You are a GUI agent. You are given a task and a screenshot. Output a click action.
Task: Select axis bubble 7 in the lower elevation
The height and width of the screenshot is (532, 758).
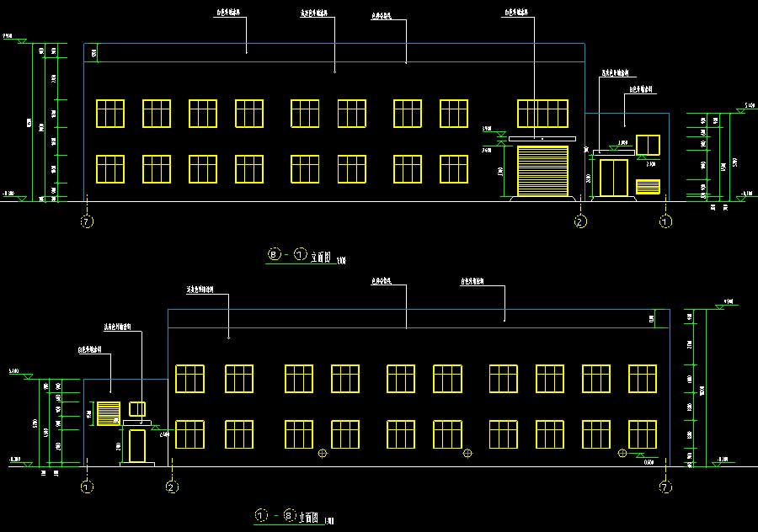(x=665, y=487)
